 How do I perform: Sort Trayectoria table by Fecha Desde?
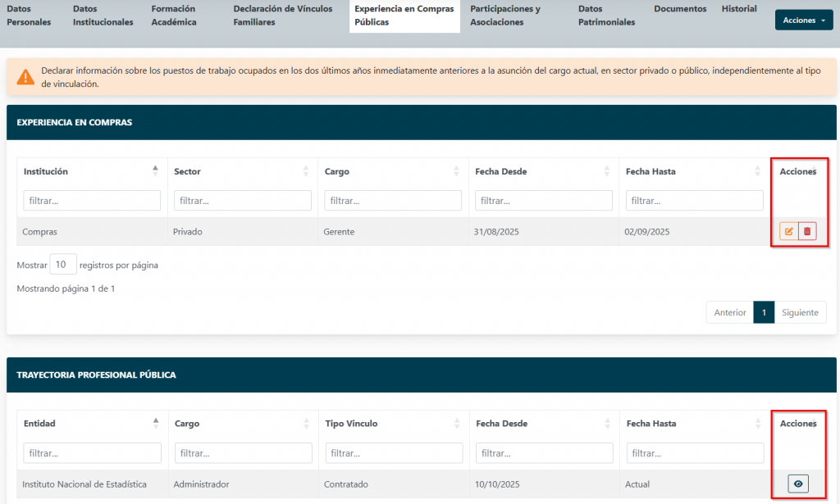608,423
